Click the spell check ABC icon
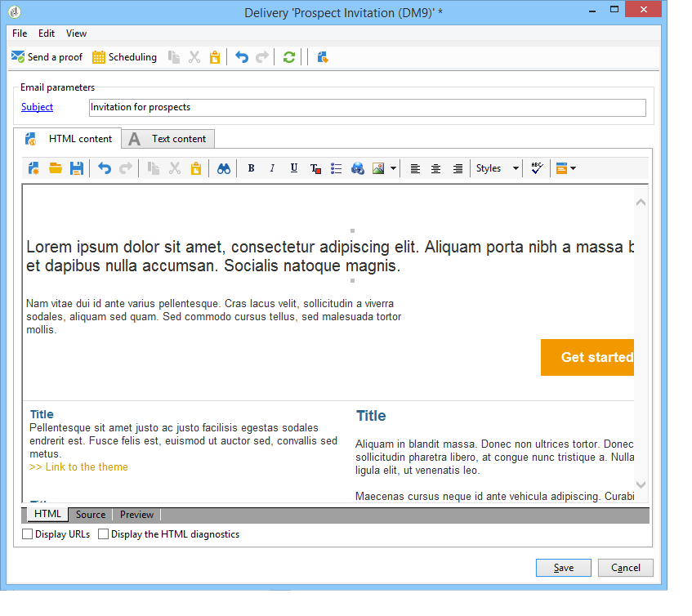The width and height of the screenshot is (692, 616). tap(537, 168)
